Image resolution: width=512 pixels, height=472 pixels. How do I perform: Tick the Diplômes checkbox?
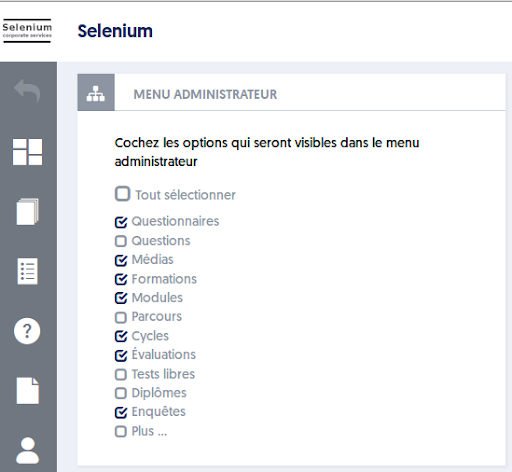click(121, 393)
